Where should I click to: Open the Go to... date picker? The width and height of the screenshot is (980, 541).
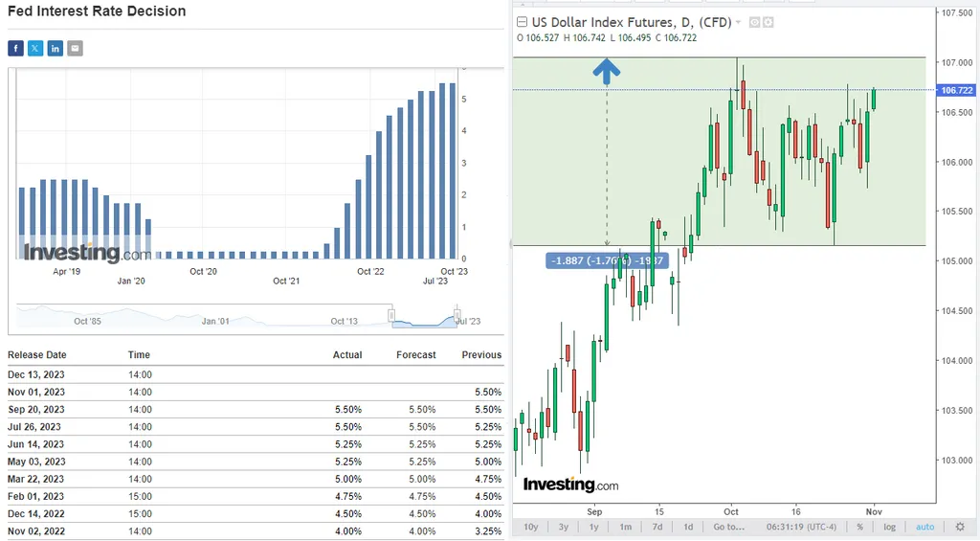[x=728, y=527]
